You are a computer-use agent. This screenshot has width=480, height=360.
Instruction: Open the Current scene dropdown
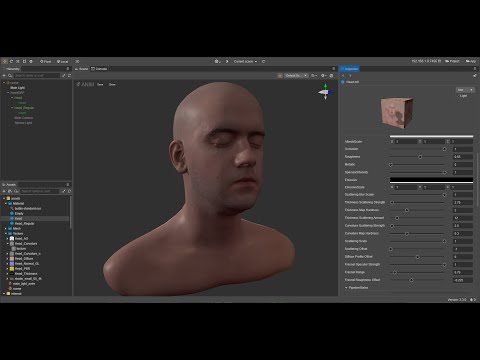245,61
